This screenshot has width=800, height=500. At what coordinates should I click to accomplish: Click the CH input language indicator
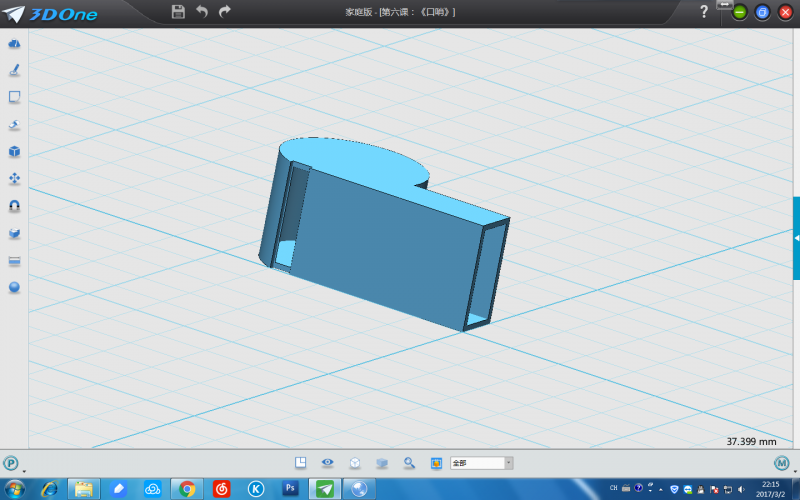(x=613, y=488)
